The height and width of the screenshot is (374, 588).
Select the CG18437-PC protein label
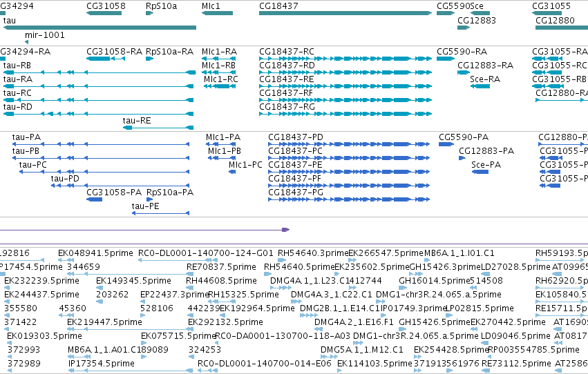click(x=295, y=151)
